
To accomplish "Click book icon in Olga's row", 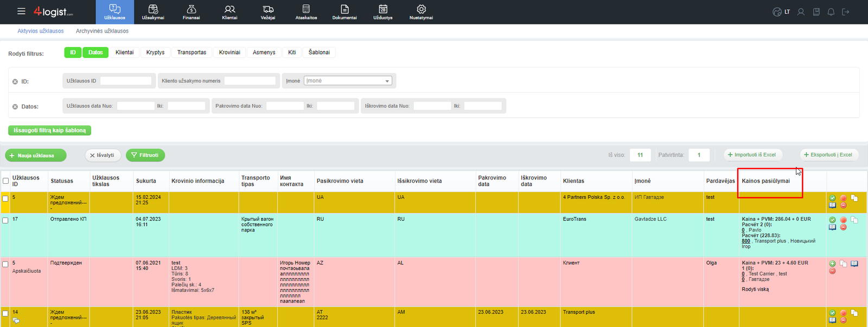I will click(854, 264).
